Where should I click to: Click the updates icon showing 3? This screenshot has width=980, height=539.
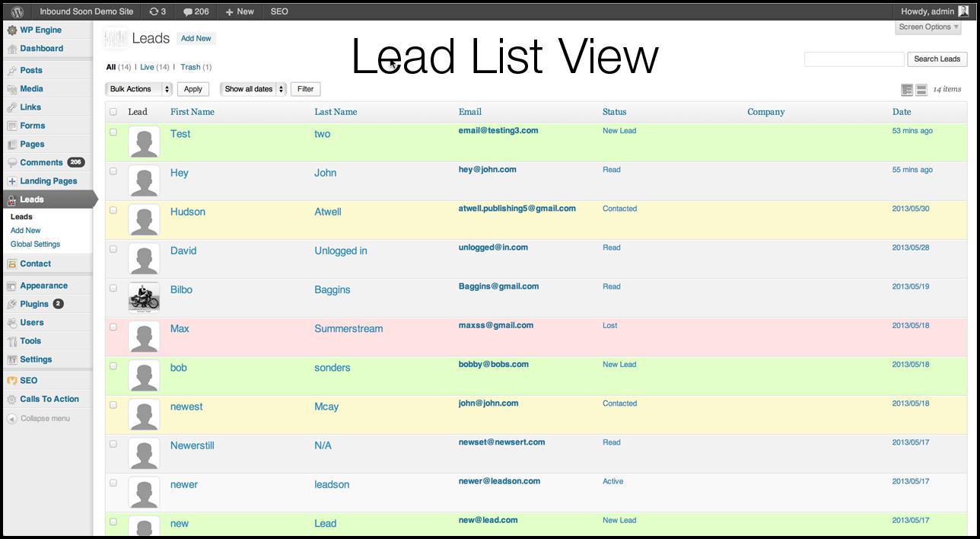point(158,11)
